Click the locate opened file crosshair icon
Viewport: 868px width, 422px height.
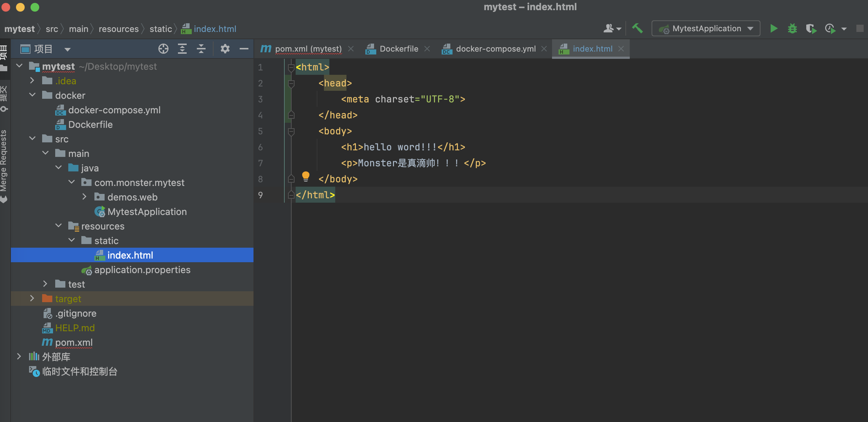(x=163, y=49)
